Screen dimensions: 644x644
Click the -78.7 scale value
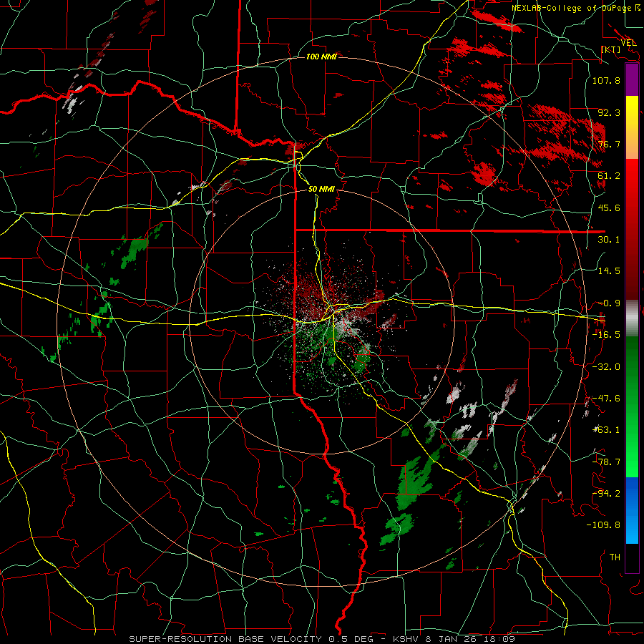606,462
